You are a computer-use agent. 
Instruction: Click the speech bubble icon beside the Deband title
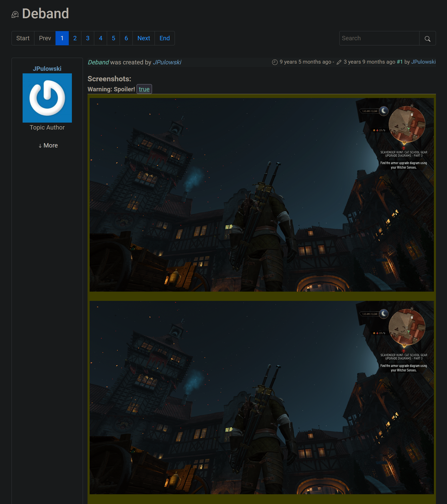15,14
